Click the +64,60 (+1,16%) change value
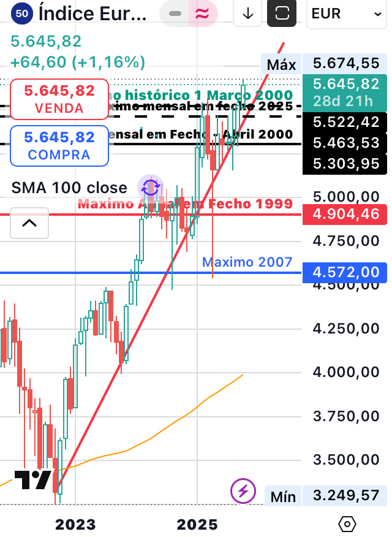Screen dimensions: 392x537 pyautogui.click(x=78, y=63)
